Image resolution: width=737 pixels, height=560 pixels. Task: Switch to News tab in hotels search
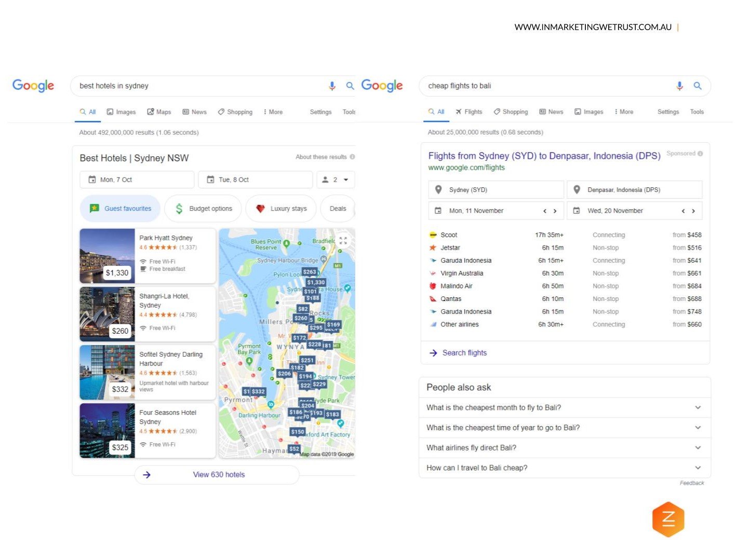194,112
